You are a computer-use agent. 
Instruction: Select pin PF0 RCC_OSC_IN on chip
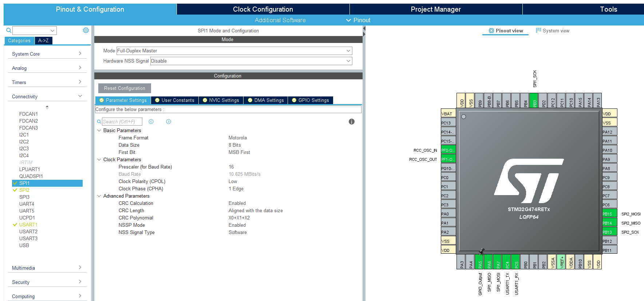click(449, 150)
